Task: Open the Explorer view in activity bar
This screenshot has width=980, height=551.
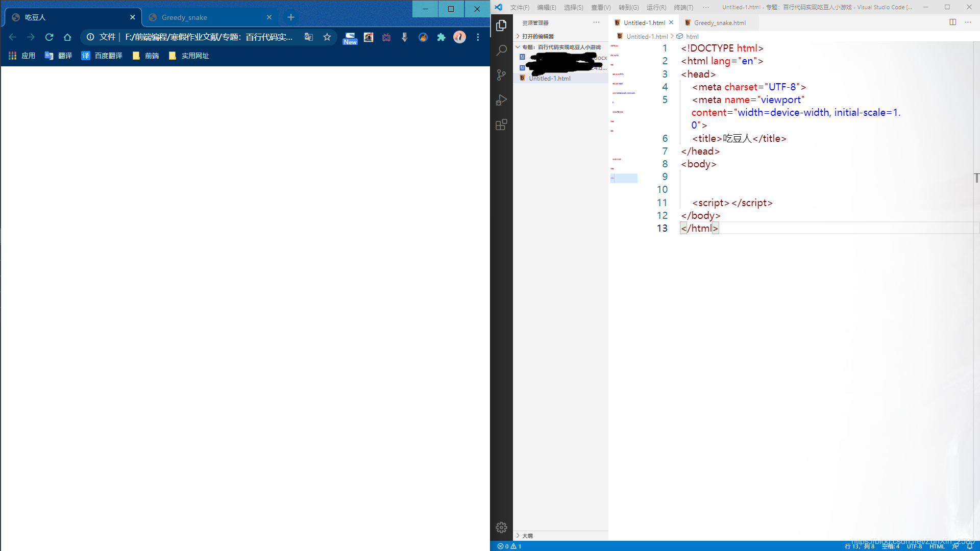Action: click(501, 26)
